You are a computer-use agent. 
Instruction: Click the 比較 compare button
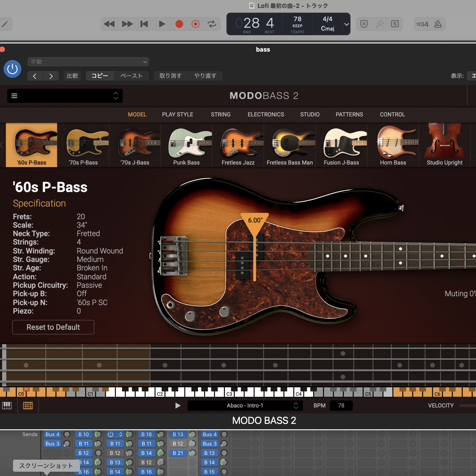pyautogui.click(x=72, y=76)
